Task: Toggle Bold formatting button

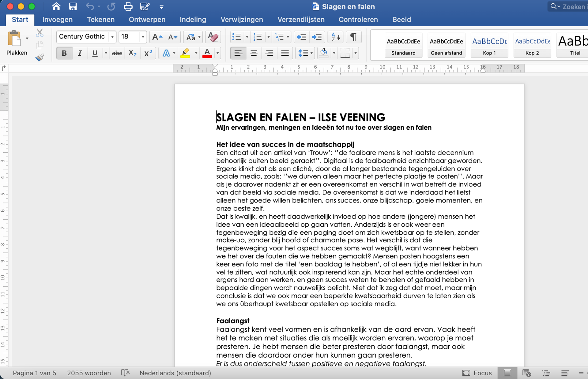Action: [64, 53]
